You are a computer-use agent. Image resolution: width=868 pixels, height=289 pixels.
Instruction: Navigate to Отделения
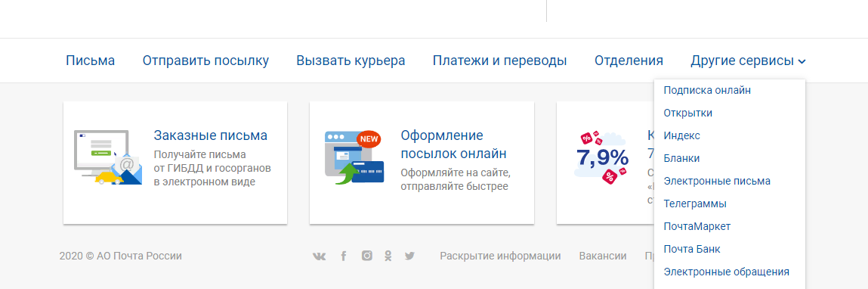(x=629, y=61)
